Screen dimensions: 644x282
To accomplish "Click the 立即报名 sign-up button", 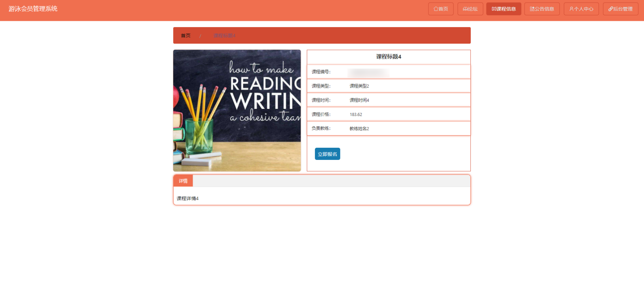I will pos(327,154).
